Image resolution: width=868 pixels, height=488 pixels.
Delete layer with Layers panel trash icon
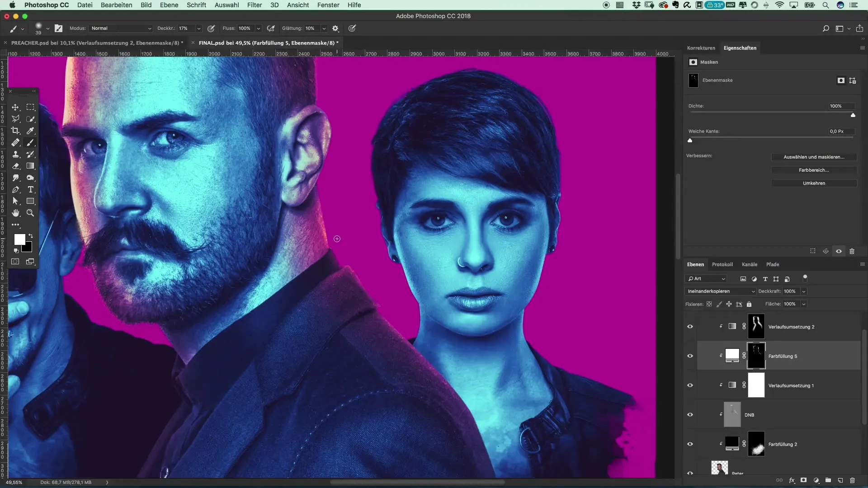coord(852,480)
